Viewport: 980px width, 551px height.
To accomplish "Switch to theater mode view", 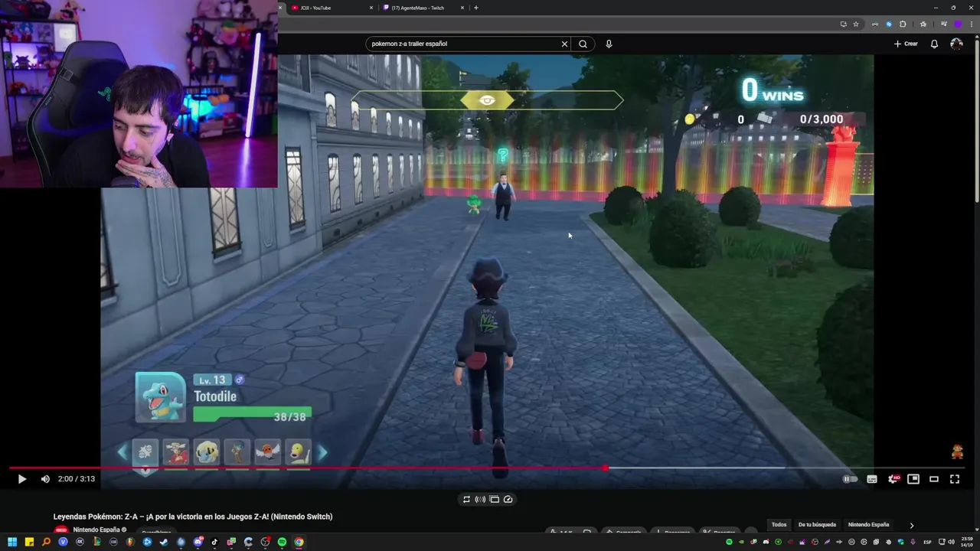I will (x=934, y=479).
